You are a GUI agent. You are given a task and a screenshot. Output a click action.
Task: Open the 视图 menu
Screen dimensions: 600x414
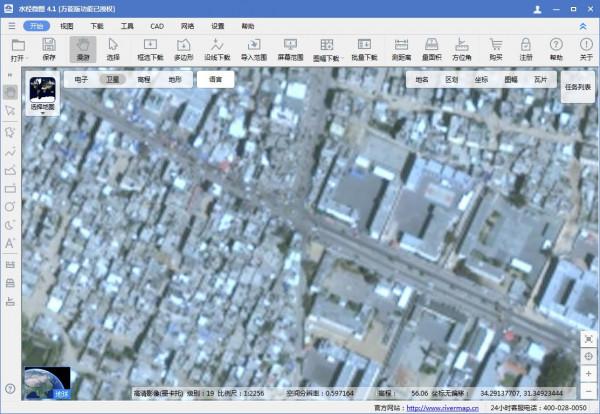click(x=67, y=26)
